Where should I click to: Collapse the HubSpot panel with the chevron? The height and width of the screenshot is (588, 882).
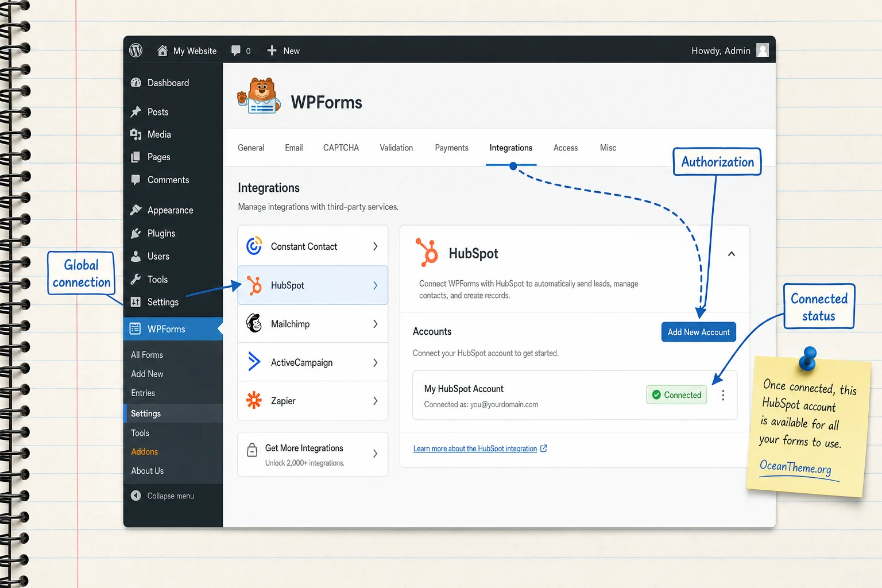(x=732, y=254)
